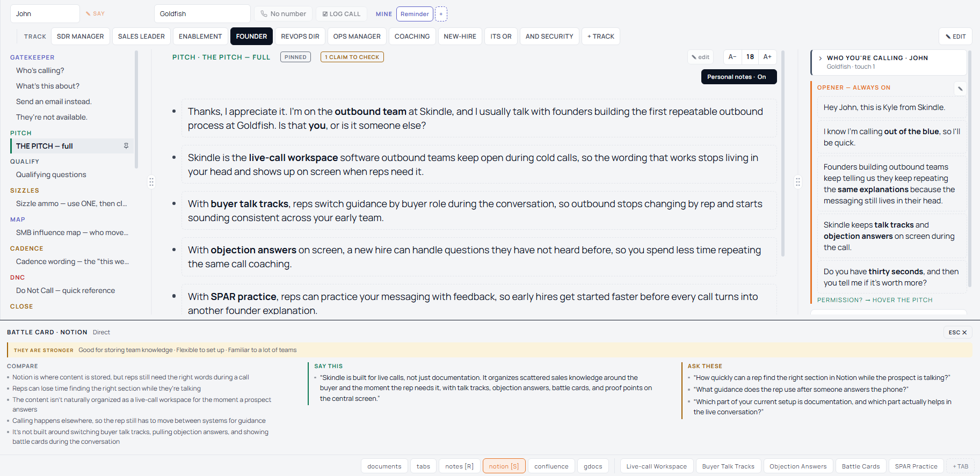Image resolution: width=980 pixels, height=476 pixels.
Task: Click the outbound team pitch bullet
Action: click(478, 118)
